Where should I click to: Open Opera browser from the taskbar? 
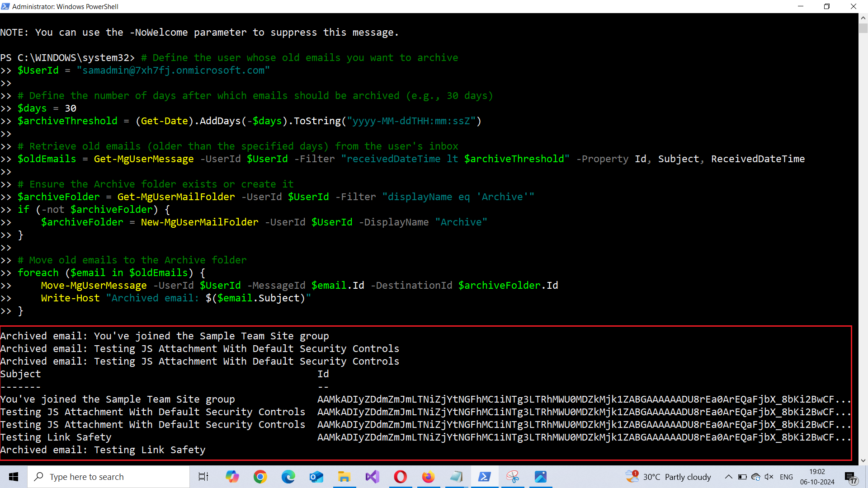[x=401, y=477]
